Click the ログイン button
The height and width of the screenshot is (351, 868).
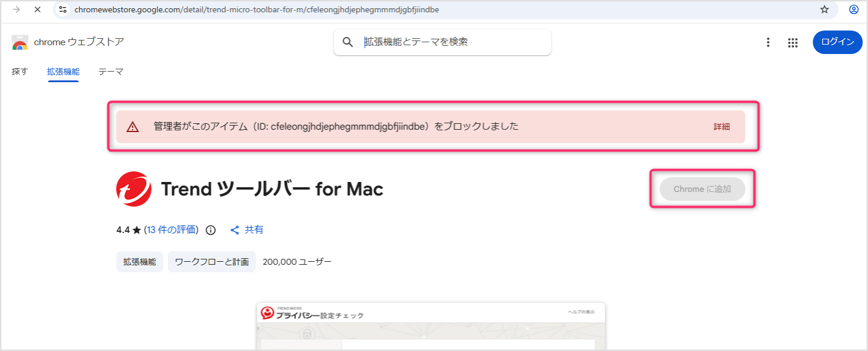coord(837,42)
